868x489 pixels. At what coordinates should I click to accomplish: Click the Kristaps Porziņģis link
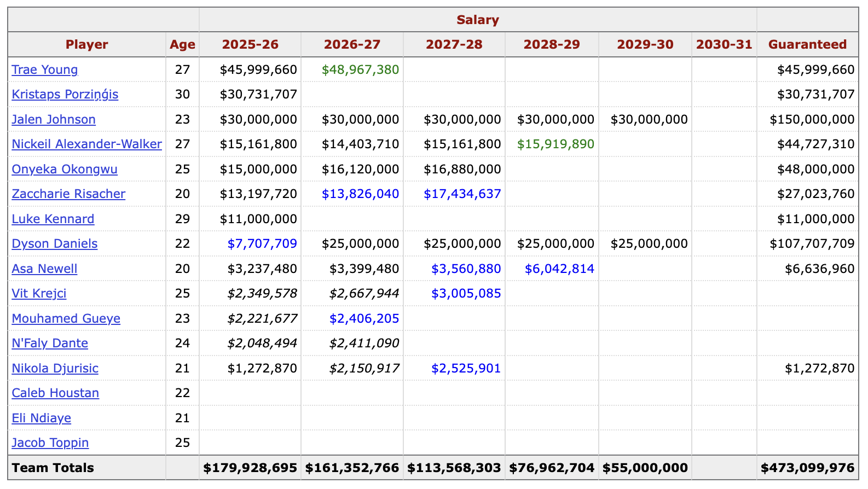[65, 94]
